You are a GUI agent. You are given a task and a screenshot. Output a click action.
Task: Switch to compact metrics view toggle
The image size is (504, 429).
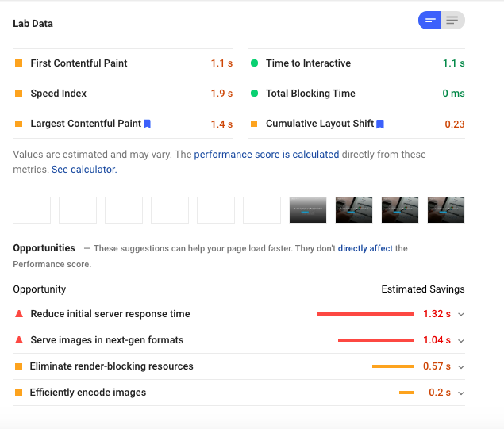pyautogui.click(x=429, y=21)
